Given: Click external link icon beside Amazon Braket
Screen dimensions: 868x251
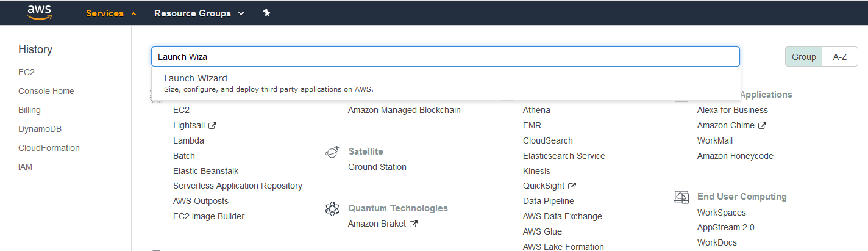Looking at the screenshot, I should [x=413, y=224].
